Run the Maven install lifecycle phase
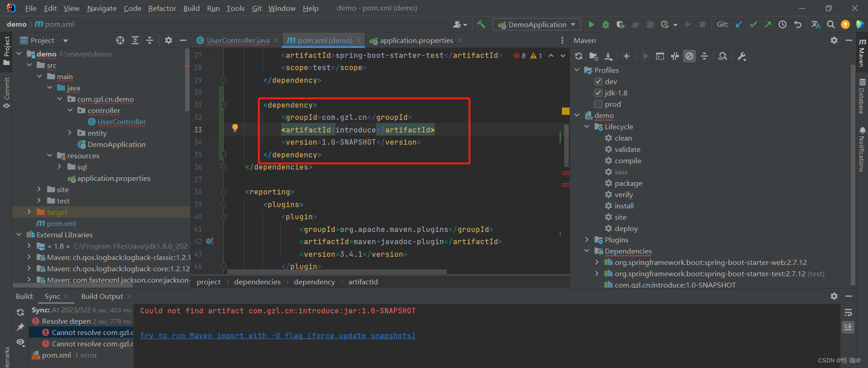The height and width of the screenshot is (368, 868). [x=624, y=206]
